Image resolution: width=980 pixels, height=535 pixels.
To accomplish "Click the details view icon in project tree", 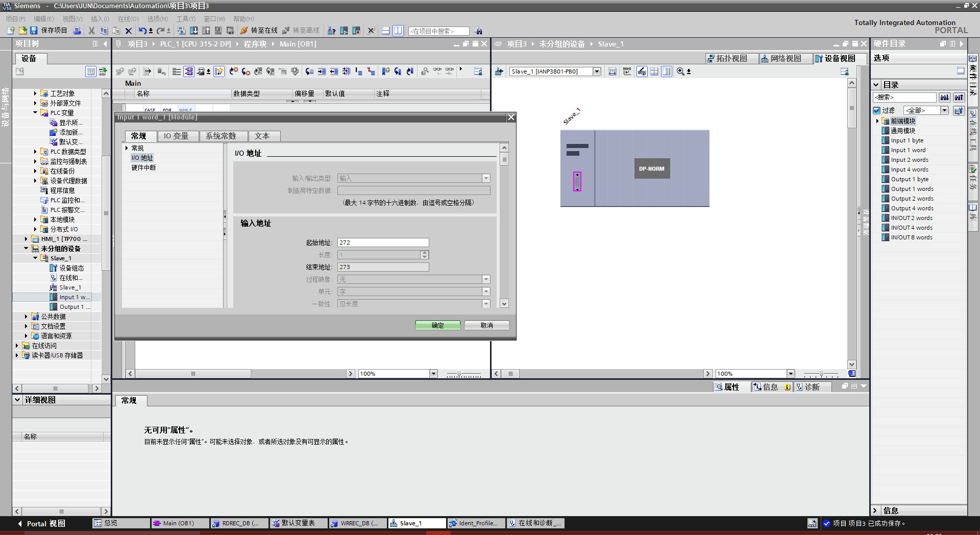I will 90,71.
